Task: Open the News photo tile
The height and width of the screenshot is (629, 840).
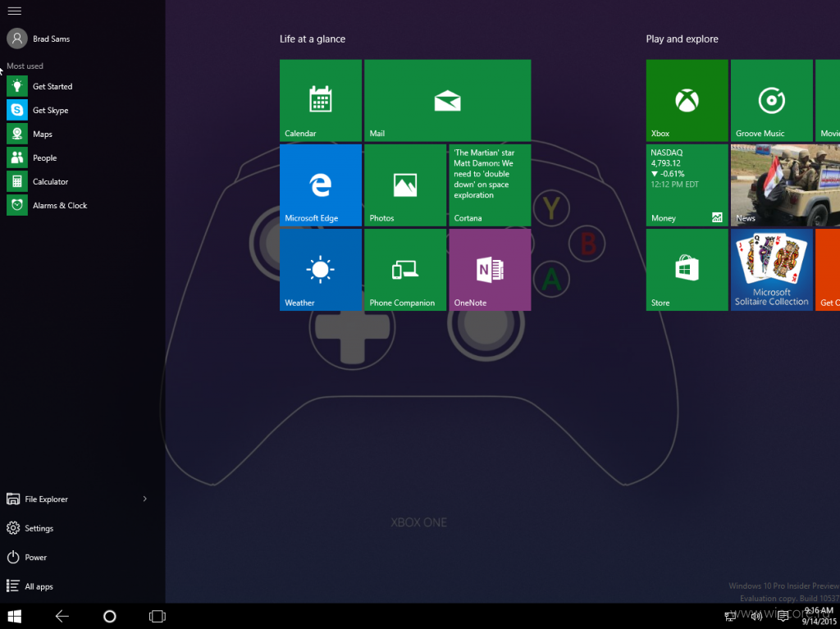Action: pyautogui.click(x=785, y=185)
